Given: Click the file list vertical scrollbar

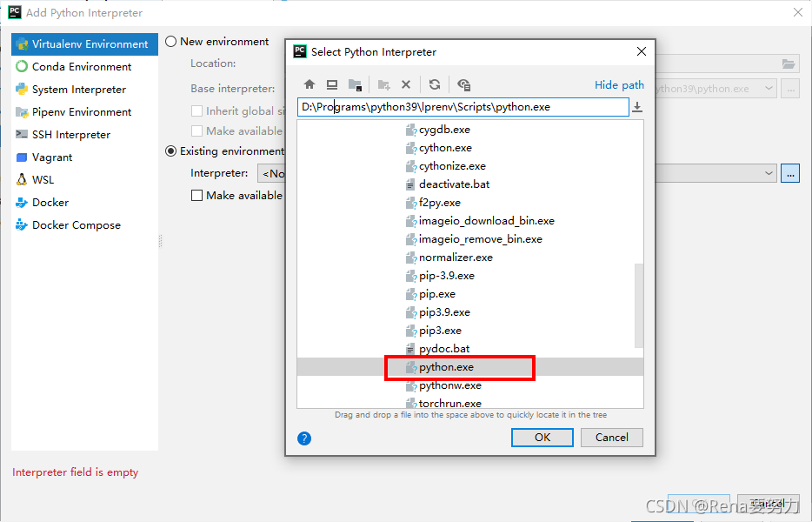Looking at the screenshot, I should click(x=638, y=306).
